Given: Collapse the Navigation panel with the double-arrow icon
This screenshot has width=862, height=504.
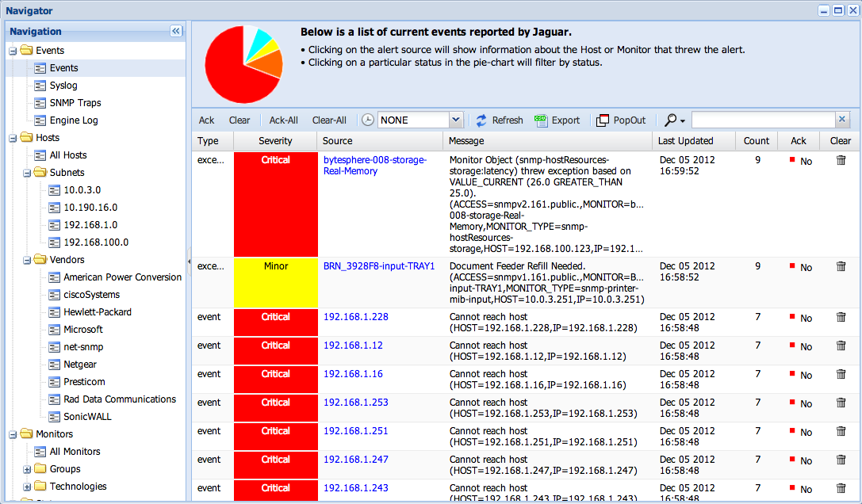Looking at the screenshot, I should pyautogui.click(x=176, y=31).
